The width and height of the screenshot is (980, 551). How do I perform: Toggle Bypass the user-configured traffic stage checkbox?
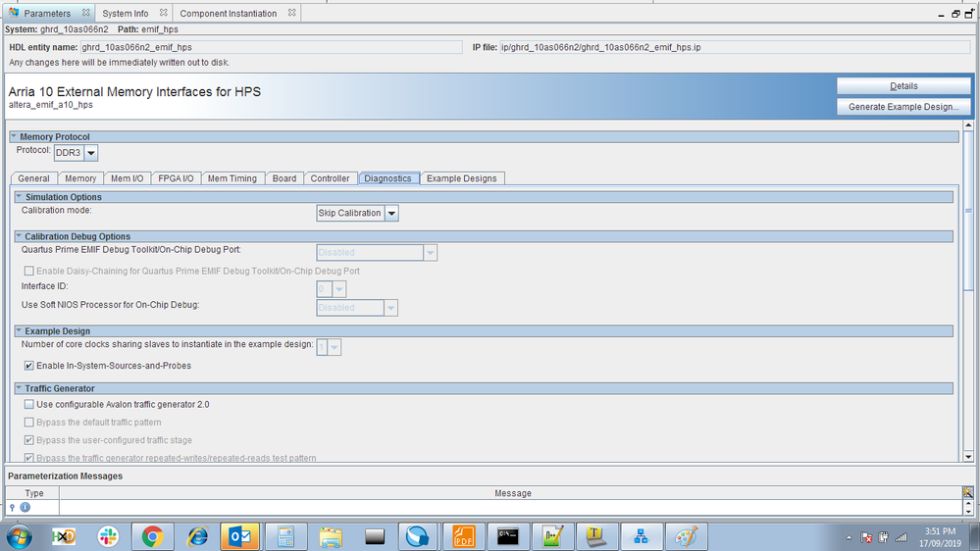tap(28, 440)
